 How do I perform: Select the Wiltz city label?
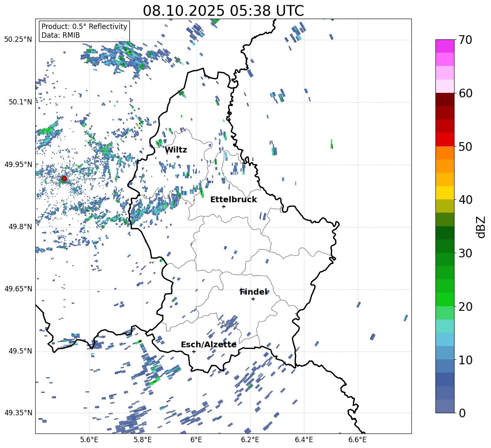pyautogui.click(x=176, y=150)
